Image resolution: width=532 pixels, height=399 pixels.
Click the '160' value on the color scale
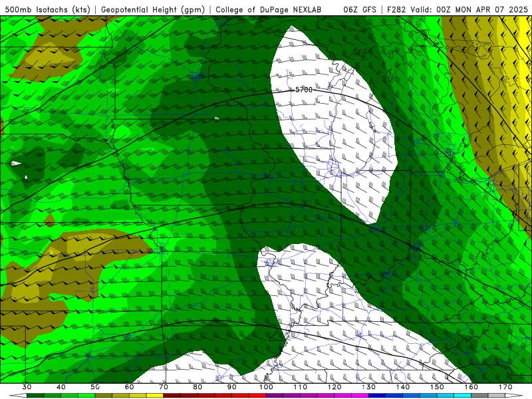click(x=471, y=387)
